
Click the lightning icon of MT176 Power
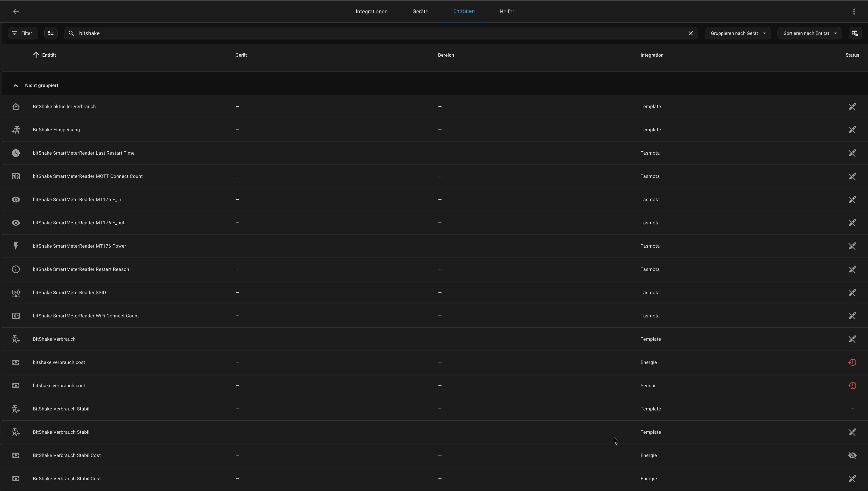(16, 246)
